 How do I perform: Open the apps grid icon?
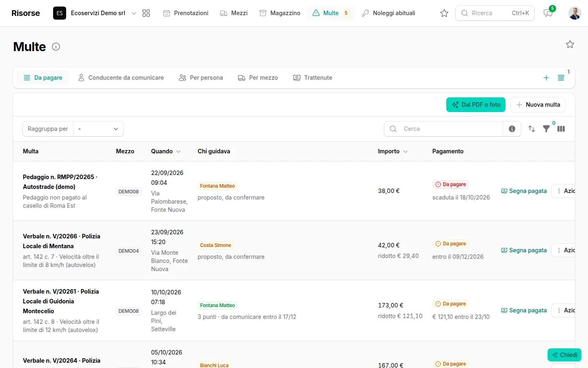pyautogui.click(x=146, y=13)
